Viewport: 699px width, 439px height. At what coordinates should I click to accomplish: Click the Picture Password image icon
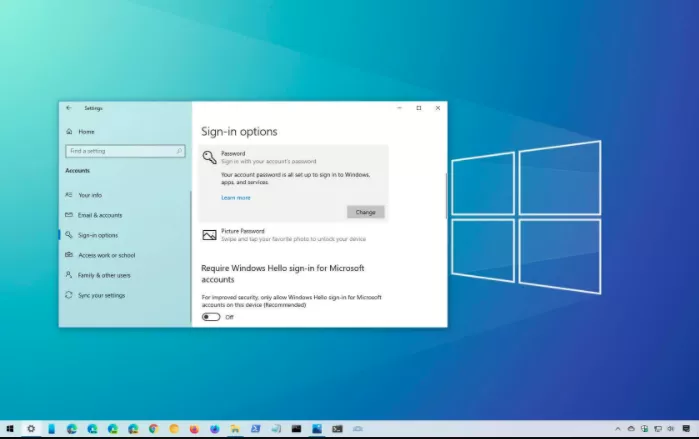coord(209,235)
